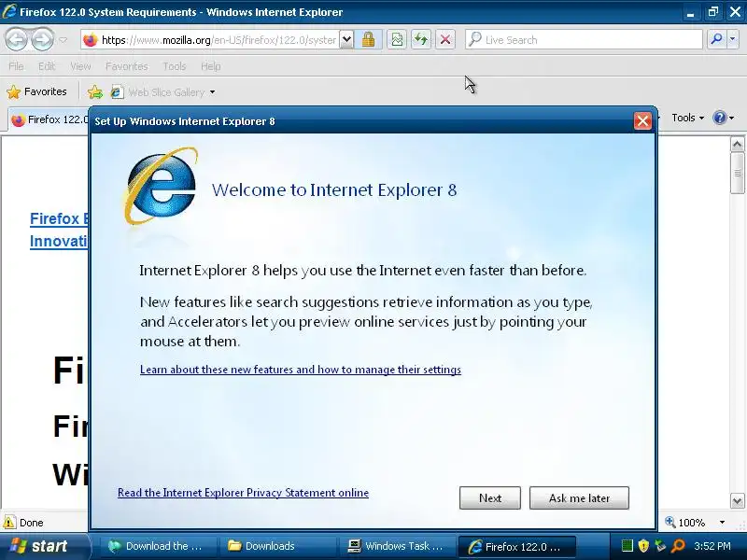Click the blue Help question icon
747x560 pixels.
pyautogui.click(x=719, y=118)
